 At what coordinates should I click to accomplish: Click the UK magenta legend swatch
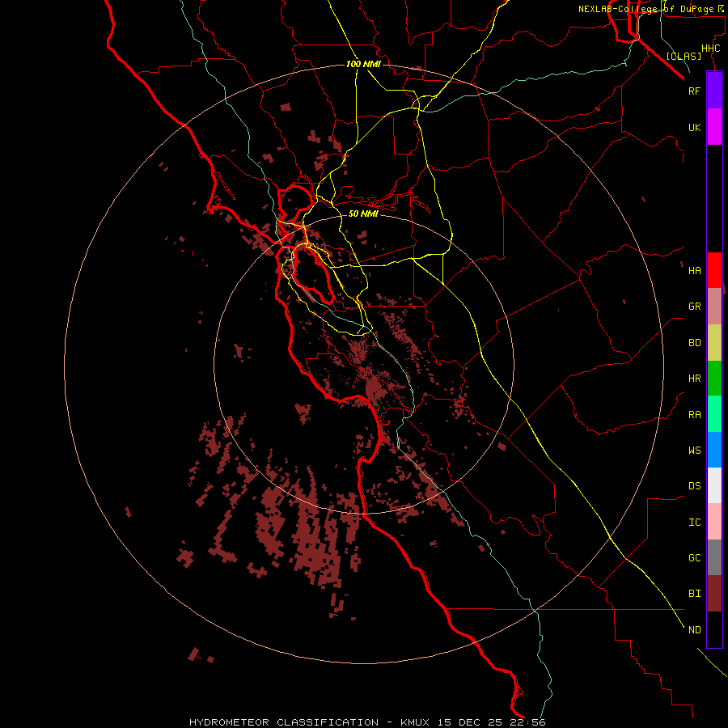714,127
